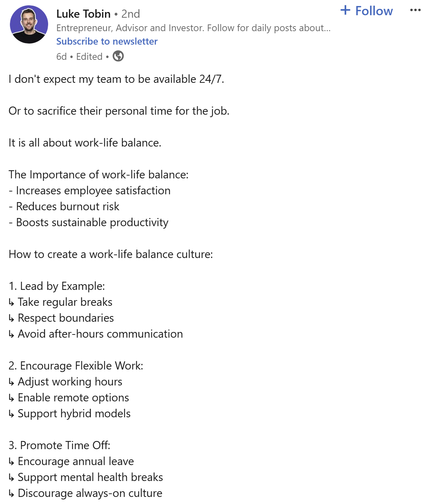Click the line about 24/7 availability

coord(116,79)
